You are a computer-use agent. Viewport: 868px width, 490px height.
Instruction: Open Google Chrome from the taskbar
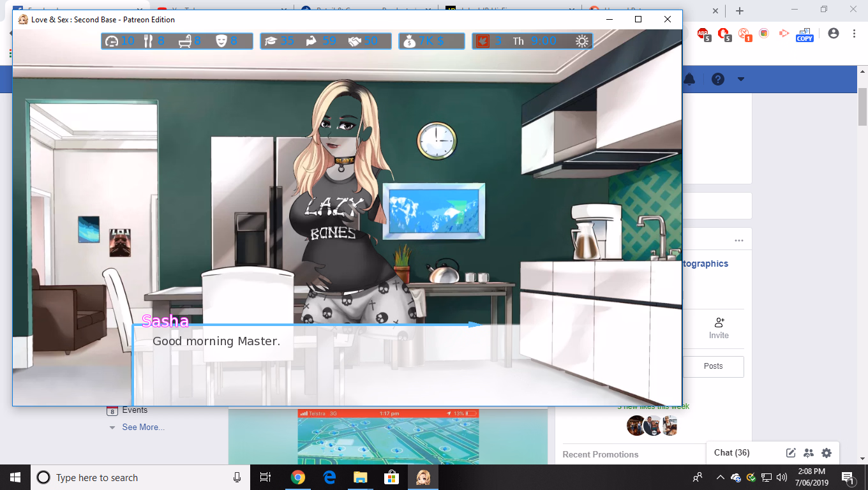[297, 477]
